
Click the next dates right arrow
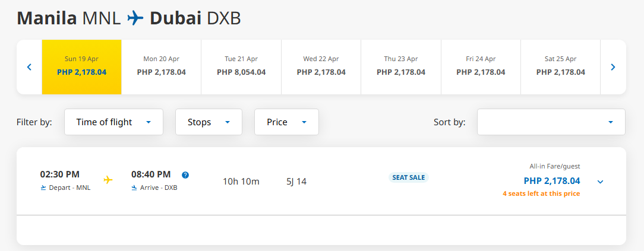613,67
